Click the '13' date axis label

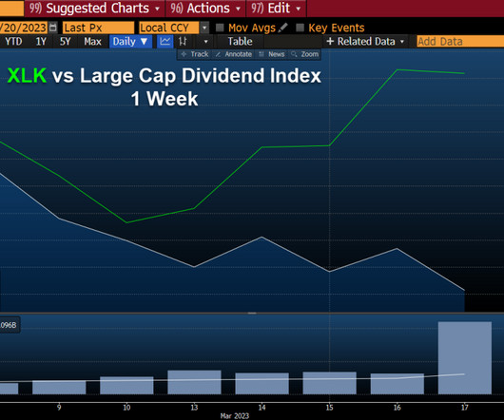point(194,408)
